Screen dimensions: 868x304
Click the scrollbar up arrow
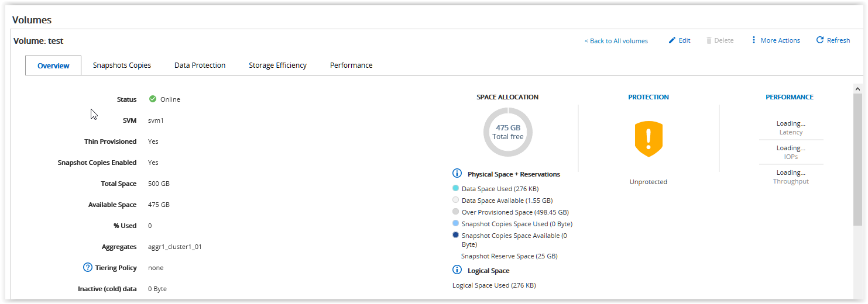pos(858,89)
